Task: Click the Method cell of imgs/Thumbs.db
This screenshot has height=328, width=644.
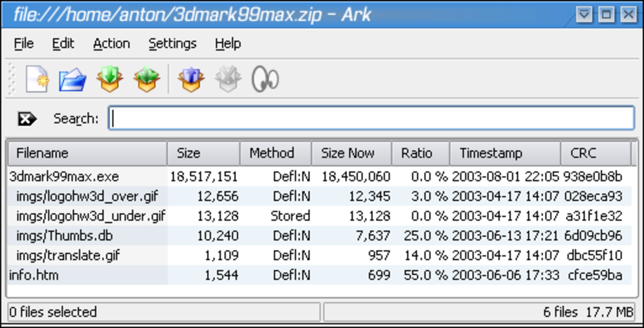Action: point(291,236)
